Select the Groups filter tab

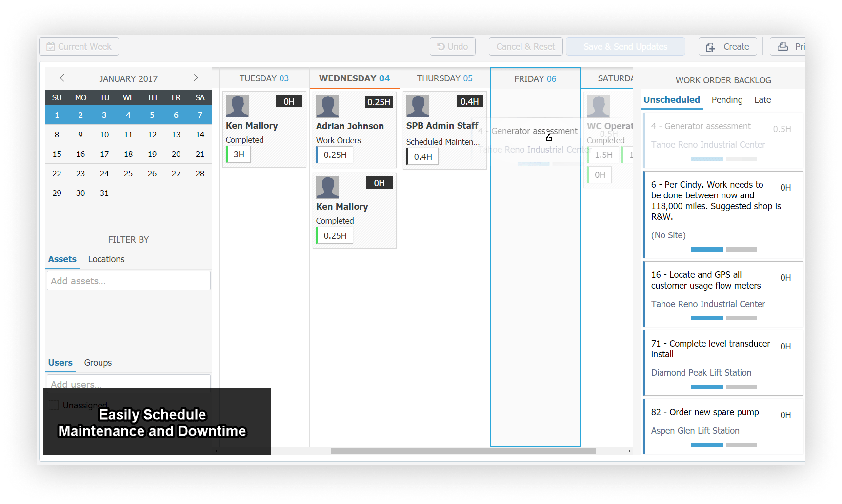coord(98,363)
